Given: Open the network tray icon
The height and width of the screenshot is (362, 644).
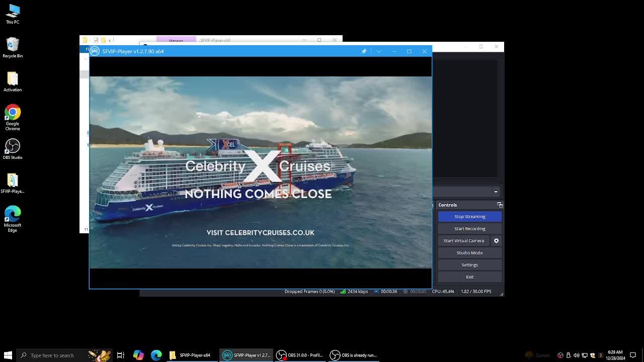Looking at the screenshot, I should (x=584, y=355).
